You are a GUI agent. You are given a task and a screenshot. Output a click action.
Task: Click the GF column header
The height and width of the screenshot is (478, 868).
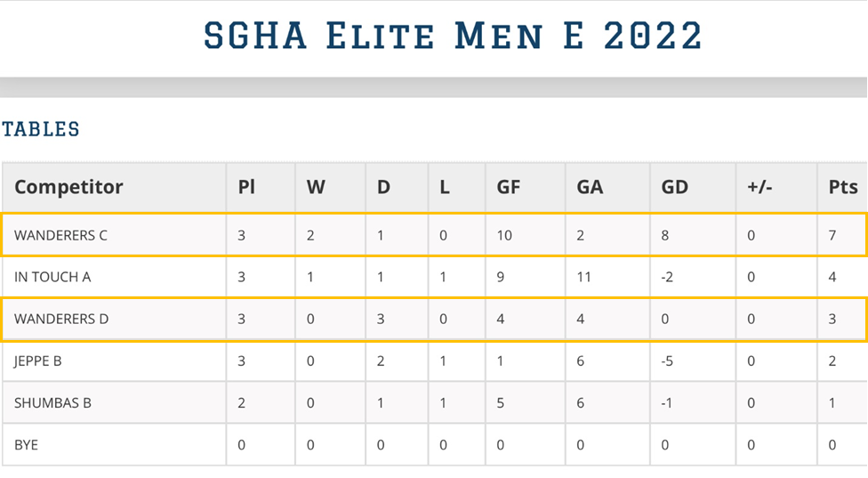[509, 187]
